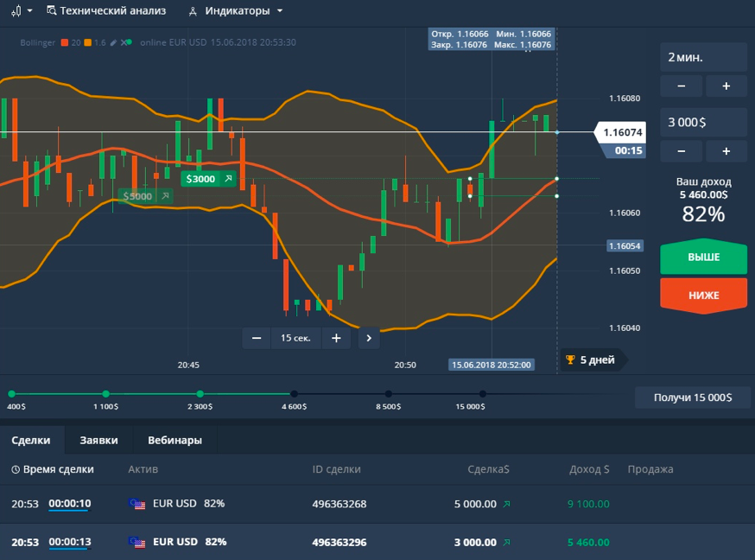This screenshot has height=560, width=755.
Task: Select deal row with ID 496363268
Action: [377, 504]
